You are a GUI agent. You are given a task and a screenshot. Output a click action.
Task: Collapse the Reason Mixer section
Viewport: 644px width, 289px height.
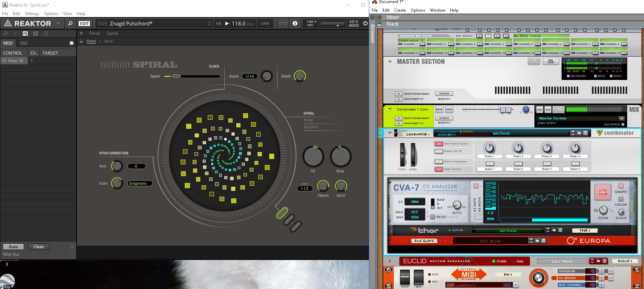click(380, 17)
